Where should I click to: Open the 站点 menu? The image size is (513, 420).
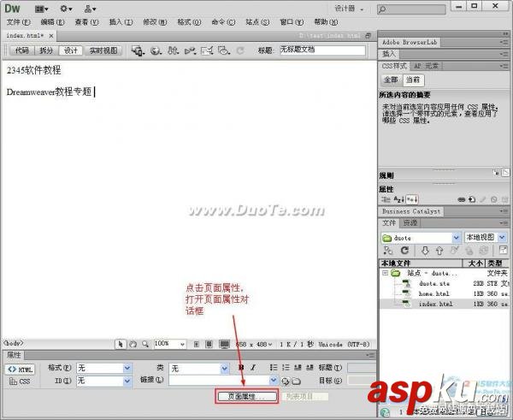pyautogui.click(x=257, y=22)
